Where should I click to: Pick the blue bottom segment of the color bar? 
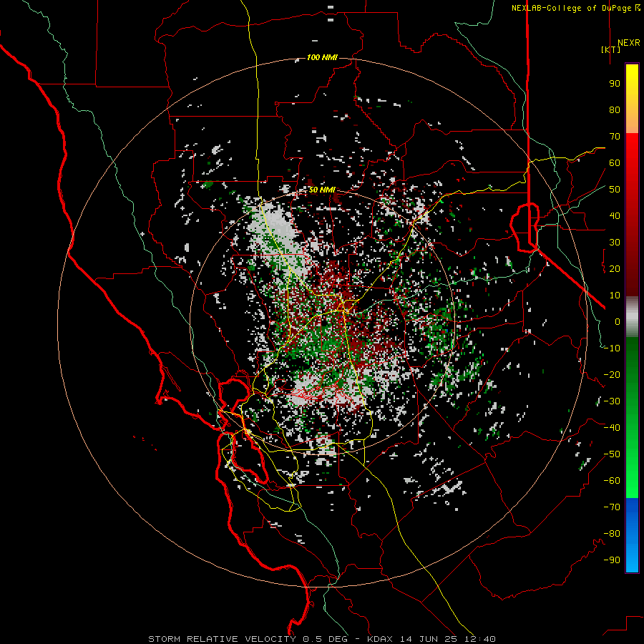[632, 535]
